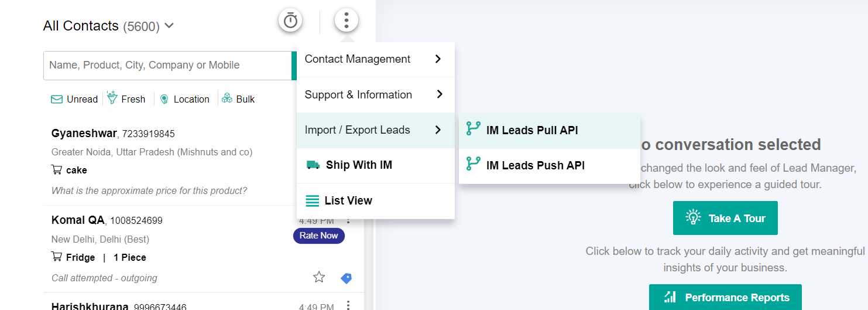Click the IM Leads Pull API branch icon

click(x=473, y=129)
